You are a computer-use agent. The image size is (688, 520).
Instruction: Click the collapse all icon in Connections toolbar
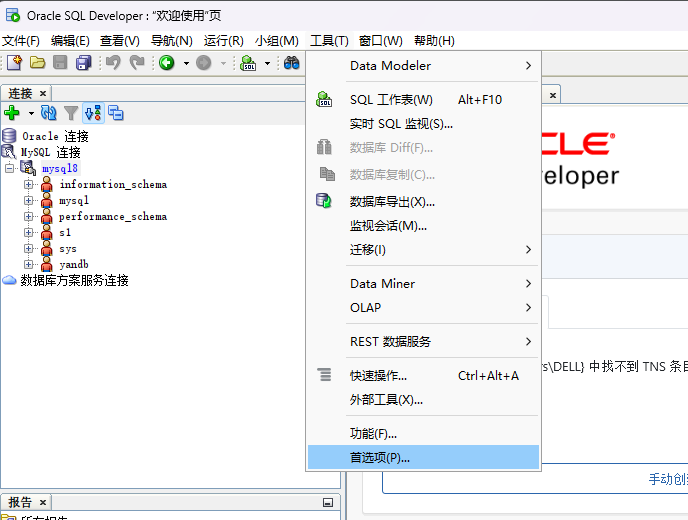click(116, 113)
